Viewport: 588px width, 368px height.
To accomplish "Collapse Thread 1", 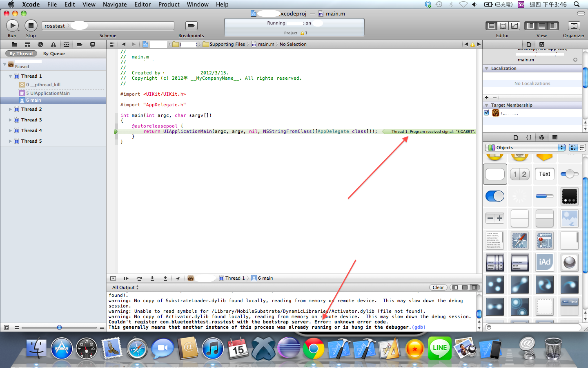I will tap(10, 76).
